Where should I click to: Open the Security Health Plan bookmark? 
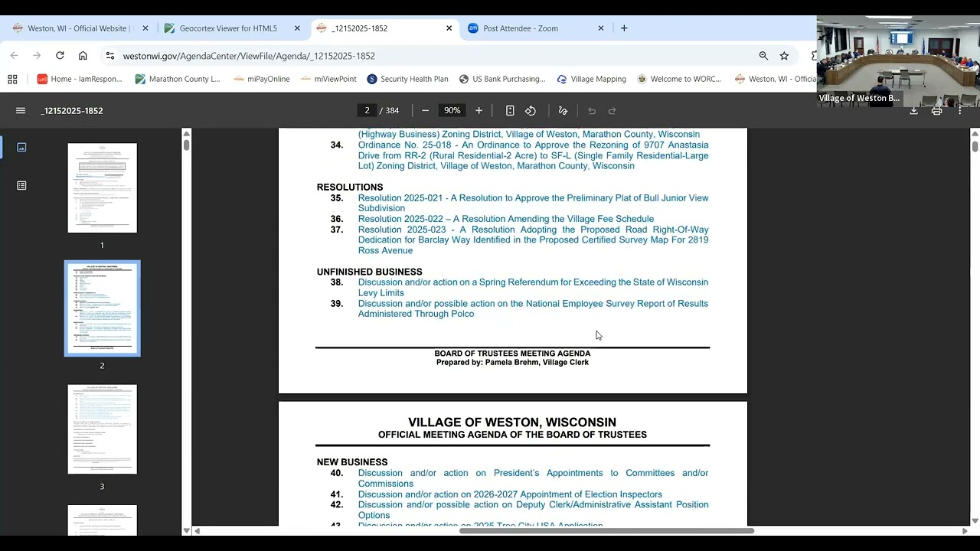(x=407, y=79)
